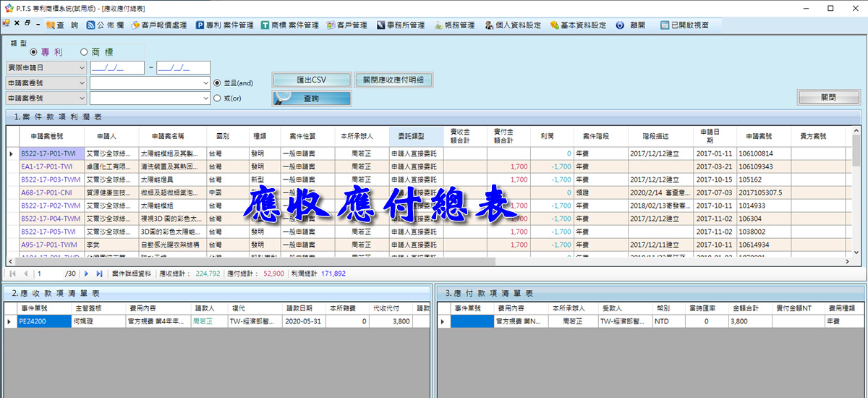Jump to last page in record navigator

point(99,274)
